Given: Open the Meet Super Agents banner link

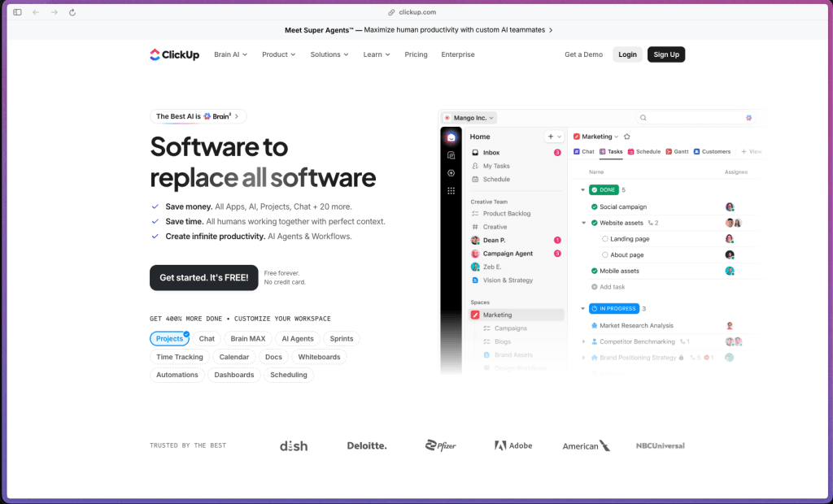Looking at the screenshot, I should [419, 30].
